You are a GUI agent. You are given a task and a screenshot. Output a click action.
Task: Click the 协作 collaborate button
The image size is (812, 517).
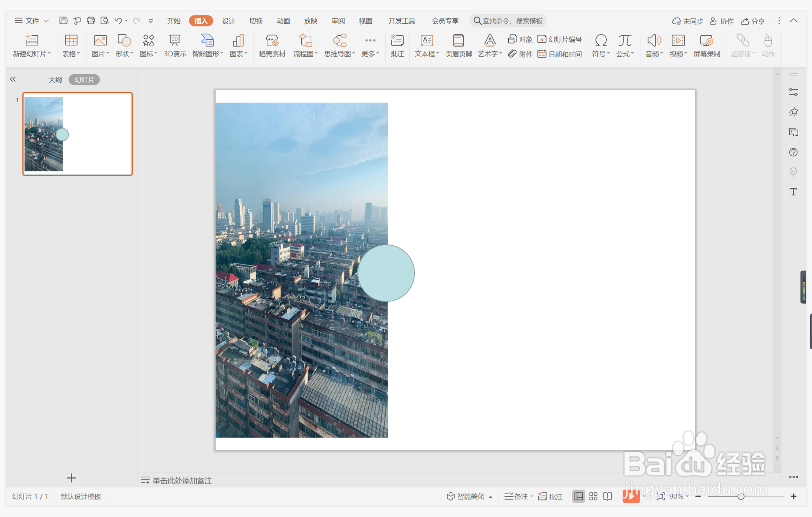pos(722,21)
